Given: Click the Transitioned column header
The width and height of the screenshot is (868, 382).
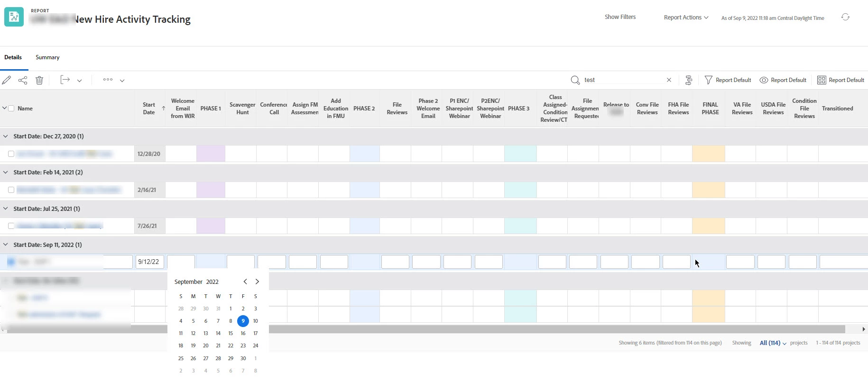Looking at the screenshot, I should [x=837, y=109].
